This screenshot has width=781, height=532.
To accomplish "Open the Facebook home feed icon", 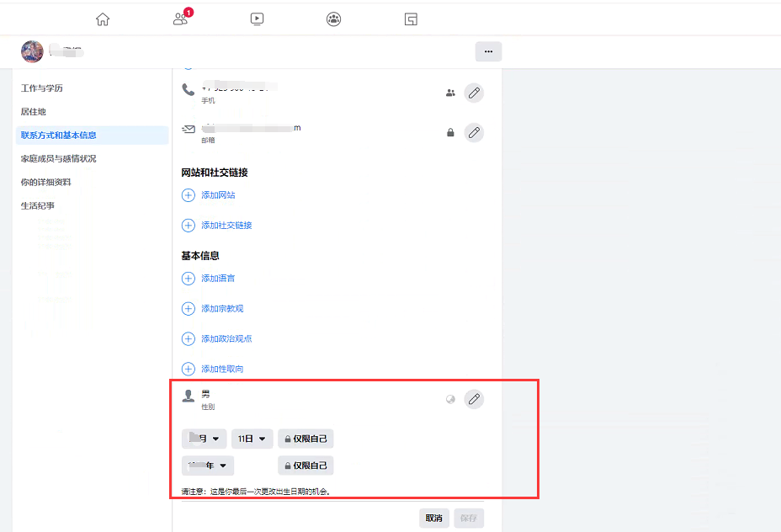I will tap(102, 18).
